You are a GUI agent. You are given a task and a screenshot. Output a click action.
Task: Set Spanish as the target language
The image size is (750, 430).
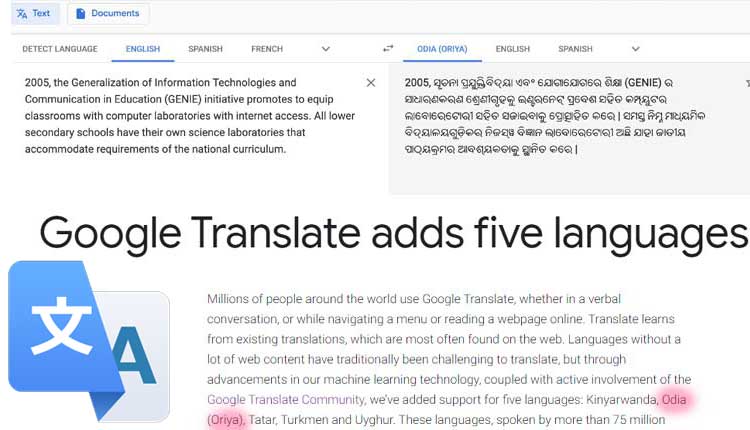click(575, 49)
